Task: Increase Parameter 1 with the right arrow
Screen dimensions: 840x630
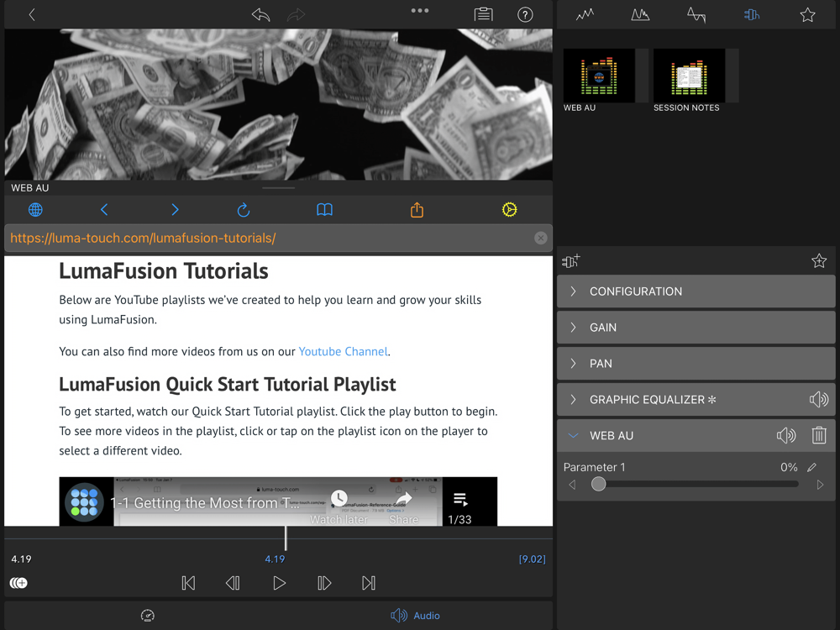Action: 820,485
